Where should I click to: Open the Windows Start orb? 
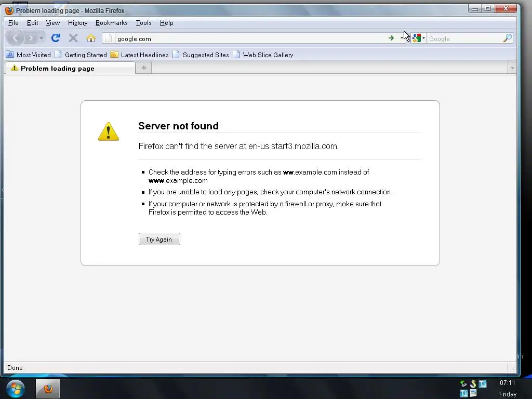pos(15,389)
